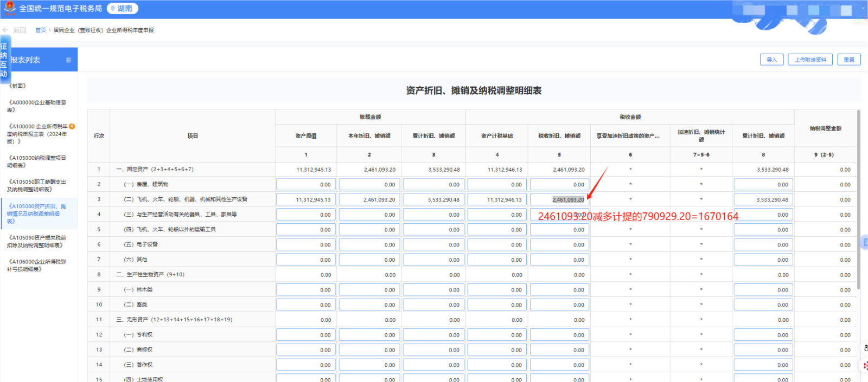Click the 税收折旧、摊销额 field in 畜类 row
Viewport: 868px width, 382px height.
click(x=559, y=305)
